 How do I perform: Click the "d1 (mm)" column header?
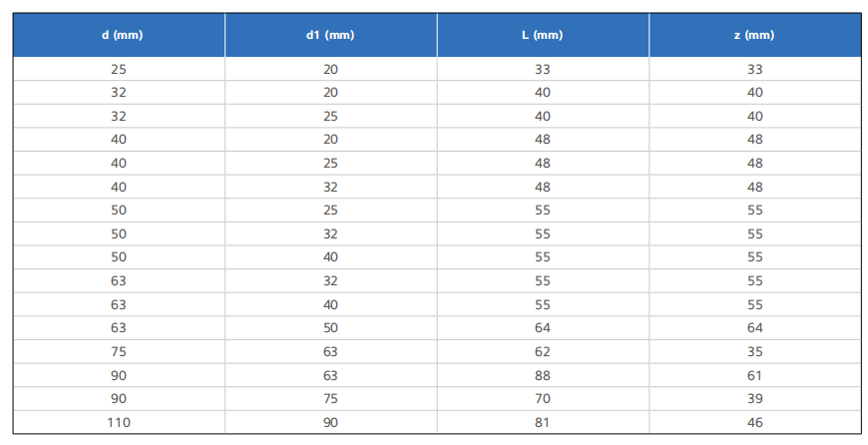coord(331,35)
